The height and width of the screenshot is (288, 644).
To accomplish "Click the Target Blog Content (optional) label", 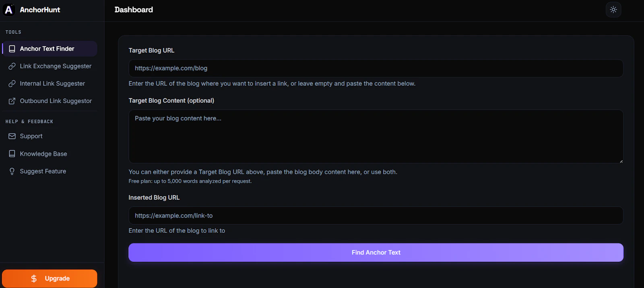I will point(171,101).
